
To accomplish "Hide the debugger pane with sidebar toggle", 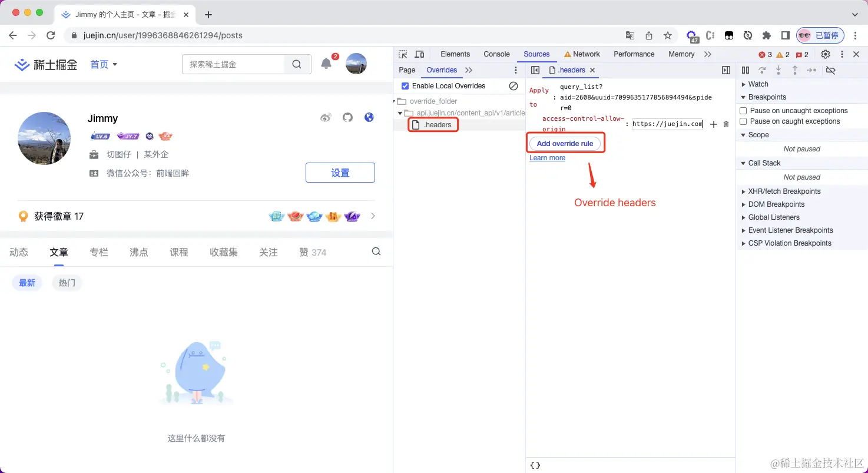I will point(726,70).
